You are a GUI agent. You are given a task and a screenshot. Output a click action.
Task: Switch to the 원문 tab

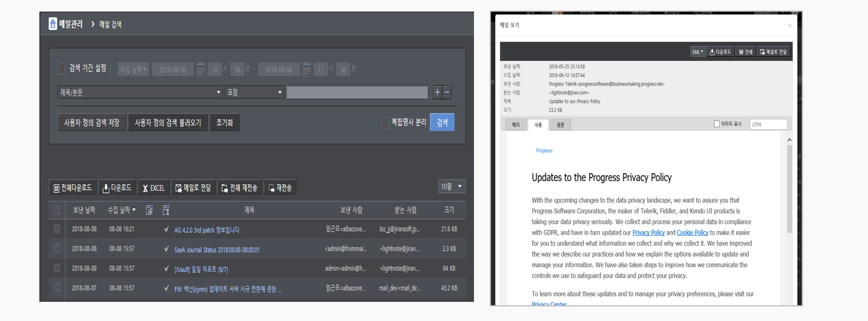point(560,125)
